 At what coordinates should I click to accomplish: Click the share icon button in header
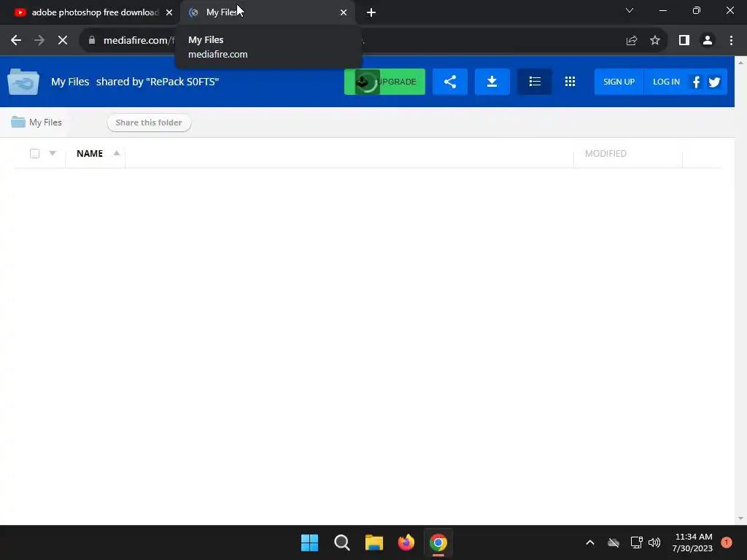click(449, 82)
